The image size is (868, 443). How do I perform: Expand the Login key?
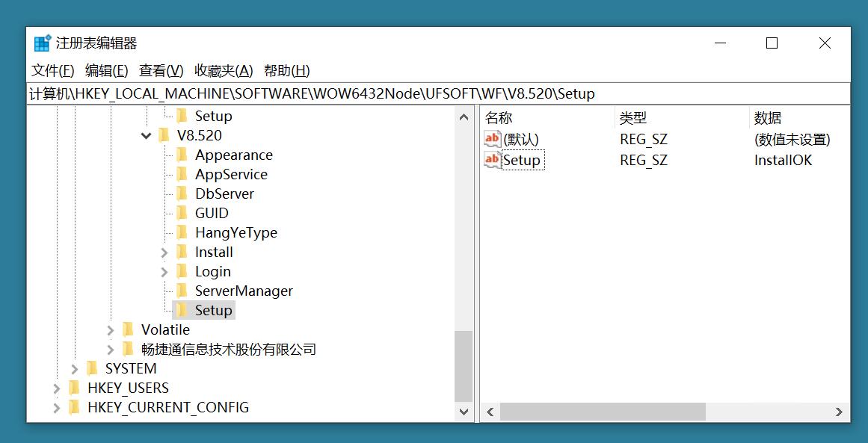click(x=164, y=272)
